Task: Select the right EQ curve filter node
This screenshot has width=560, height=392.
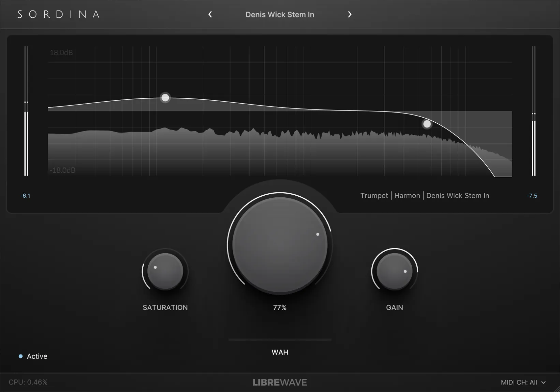Action: point(427,124)
